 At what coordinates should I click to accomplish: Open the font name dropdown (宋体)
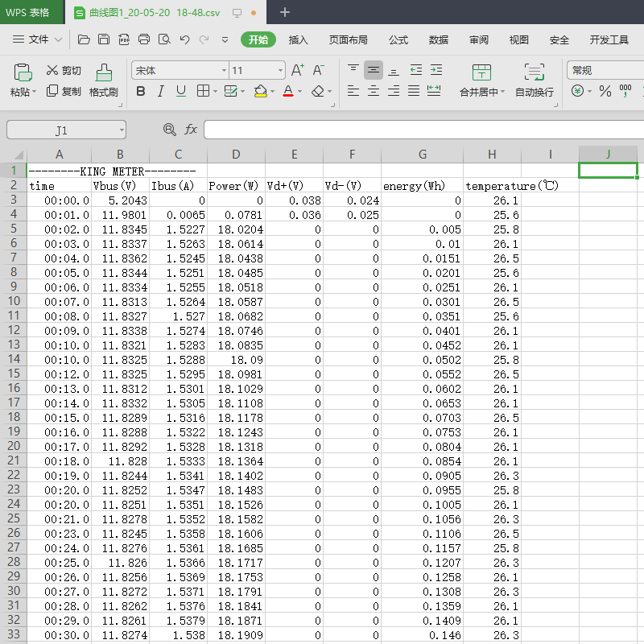[180, 71]
